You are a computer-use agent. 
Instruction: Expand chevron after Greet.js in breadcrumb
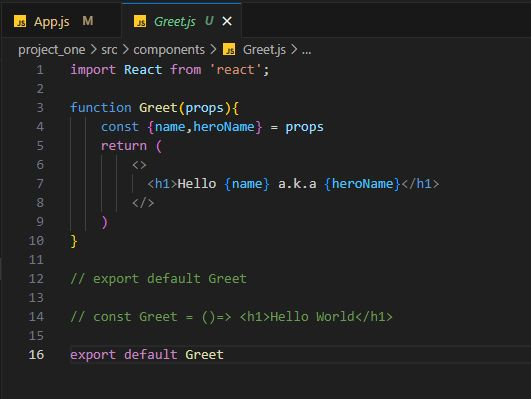point(294,50)
